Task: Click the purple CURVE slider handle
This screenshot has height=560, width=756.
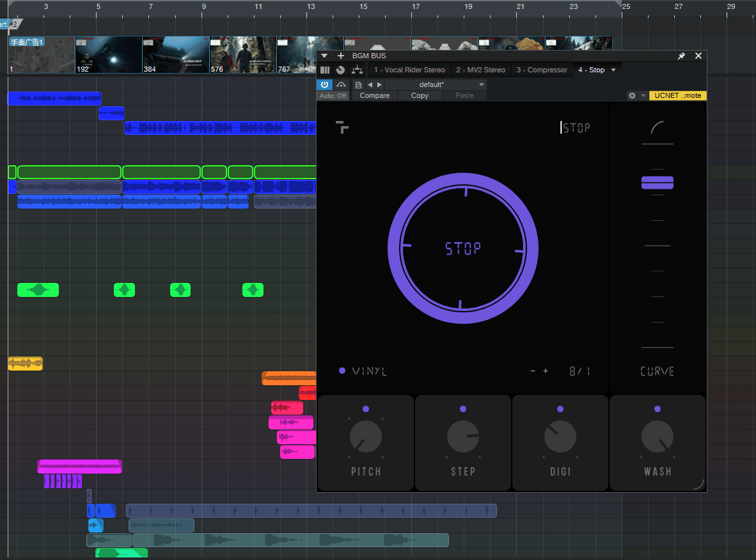Action: tap(658, 183)
